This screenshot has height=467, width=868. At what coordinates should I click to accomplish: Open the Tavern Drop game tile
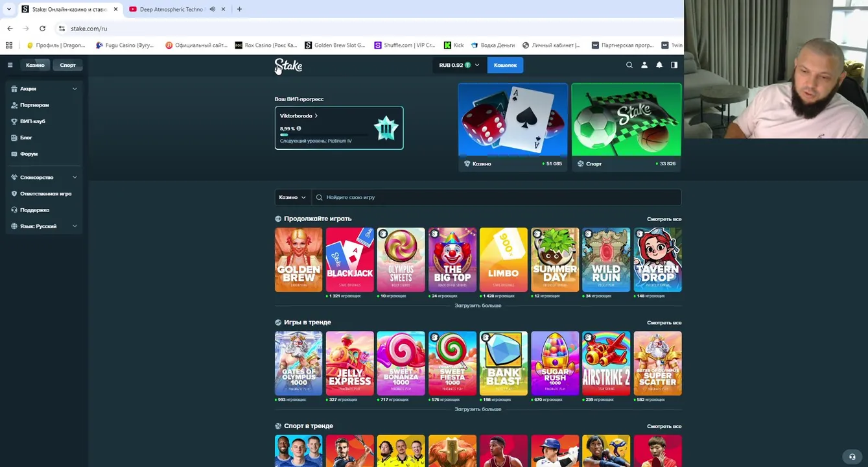pyautogui.click(x=657, y=259)
